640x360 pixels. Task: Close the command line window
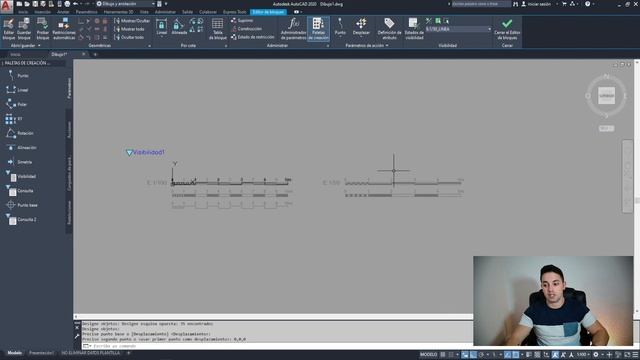(x=77, y=327)
